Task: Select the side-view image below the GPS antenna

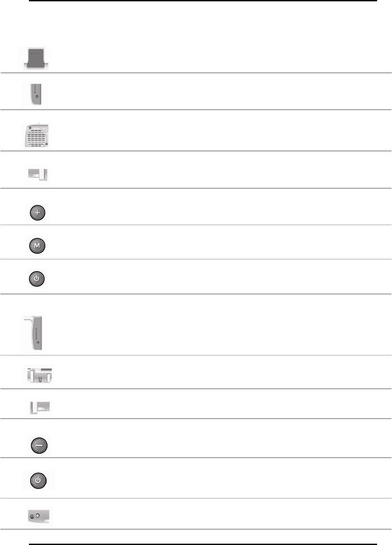Action: click(x=35, y=94)
